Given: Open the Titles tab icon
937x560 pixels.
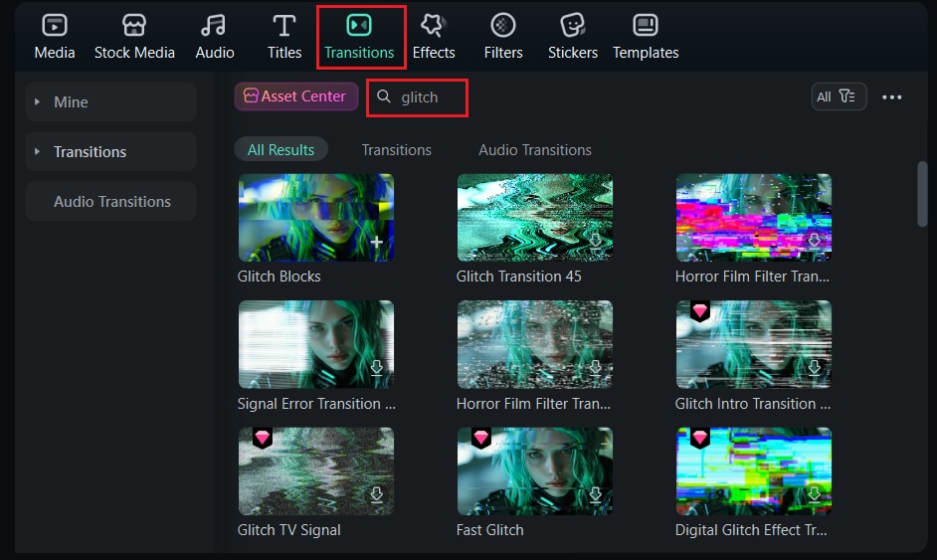Looking at the screenshot, I should point(283,25).
